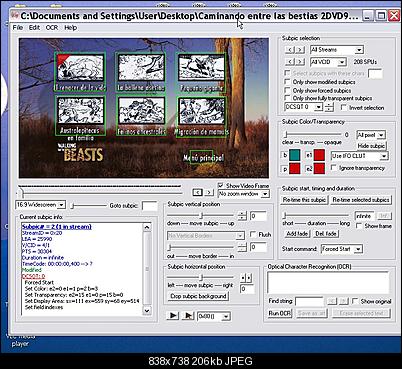Click the 'infinite' duration field
This screenshot has width=402, height=369.
coord(365,216)
